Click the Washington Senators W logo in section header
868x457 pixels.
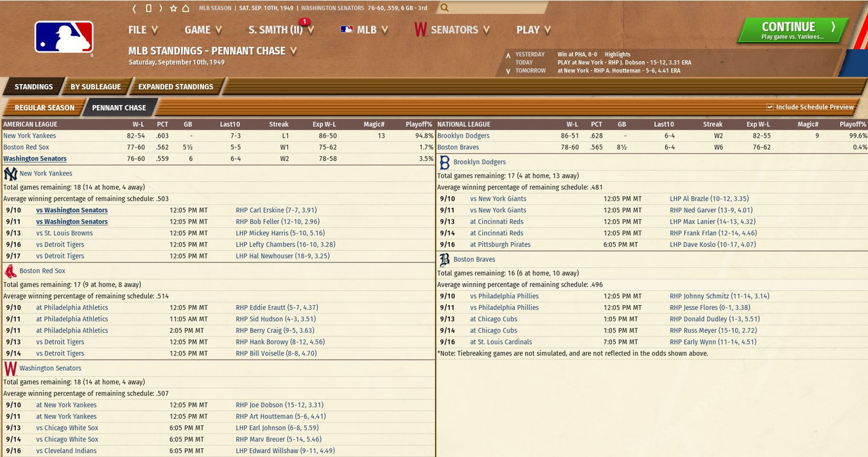10,369
